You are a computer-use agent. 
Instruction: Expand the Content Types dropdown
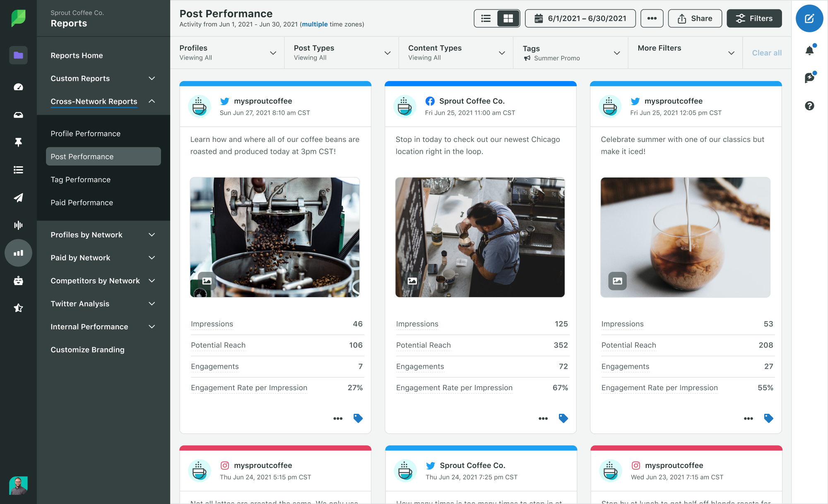pyautogui.click(x=501, y=52)
